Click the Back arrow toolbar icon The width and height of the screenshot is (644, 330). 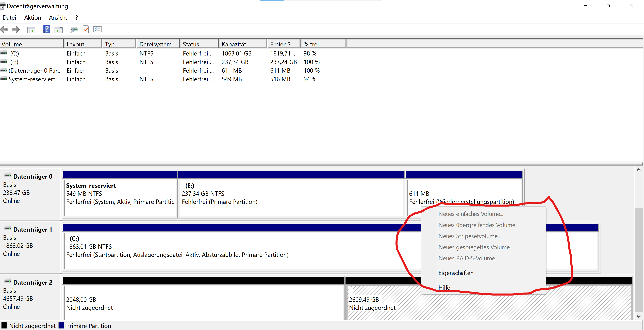4,30
